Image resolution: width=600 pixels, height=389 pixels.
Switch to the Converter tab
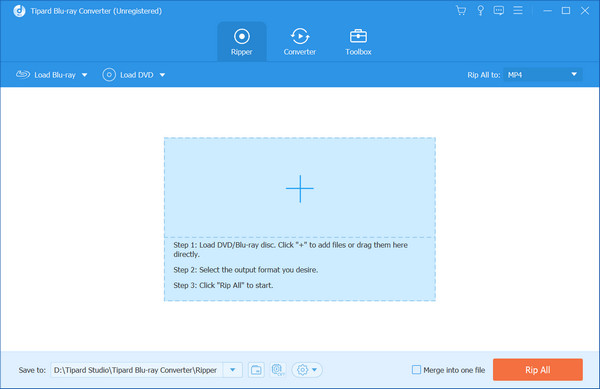[300, 42]
